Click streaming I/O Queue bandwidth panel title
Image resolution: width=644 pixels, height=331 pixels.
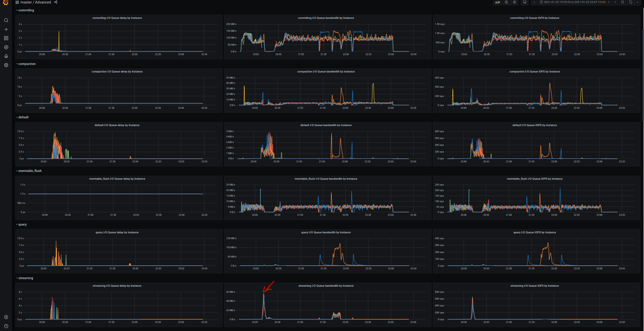click(x=326, y=286)
